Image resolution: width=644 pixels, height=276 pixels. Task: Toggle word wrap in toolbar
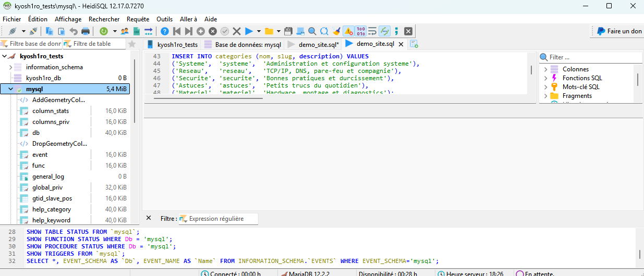[372, 31]
